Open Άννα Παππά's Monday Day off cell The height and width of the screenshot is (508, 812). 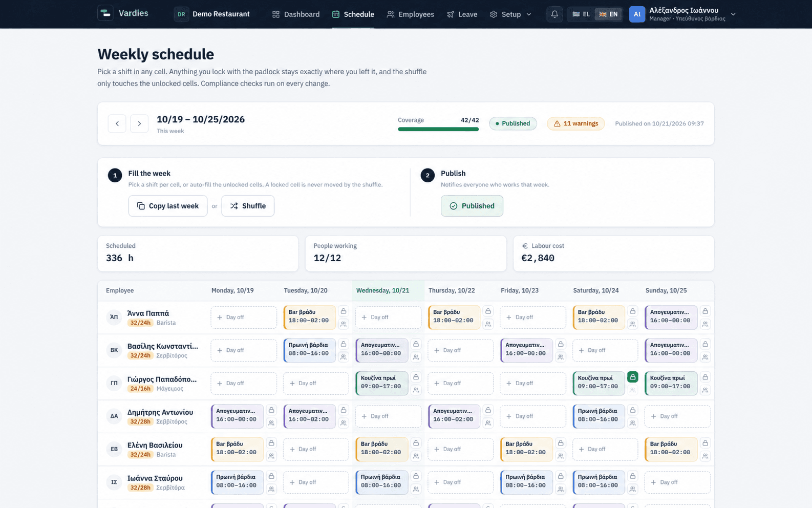tap(244, 317)
